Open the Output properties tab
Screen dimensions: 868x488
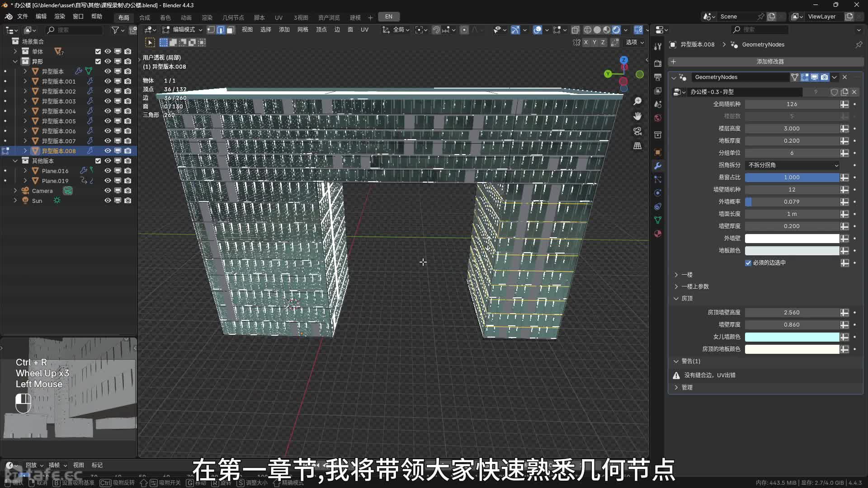[658, 77]
